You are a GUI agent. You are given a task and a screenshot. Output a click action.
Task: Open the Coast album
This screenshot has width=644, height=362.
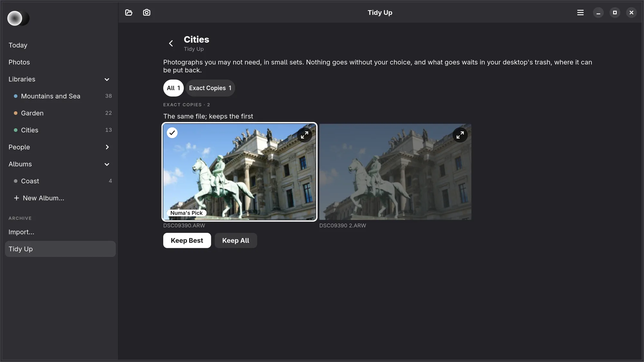click(x=60, y=181)
